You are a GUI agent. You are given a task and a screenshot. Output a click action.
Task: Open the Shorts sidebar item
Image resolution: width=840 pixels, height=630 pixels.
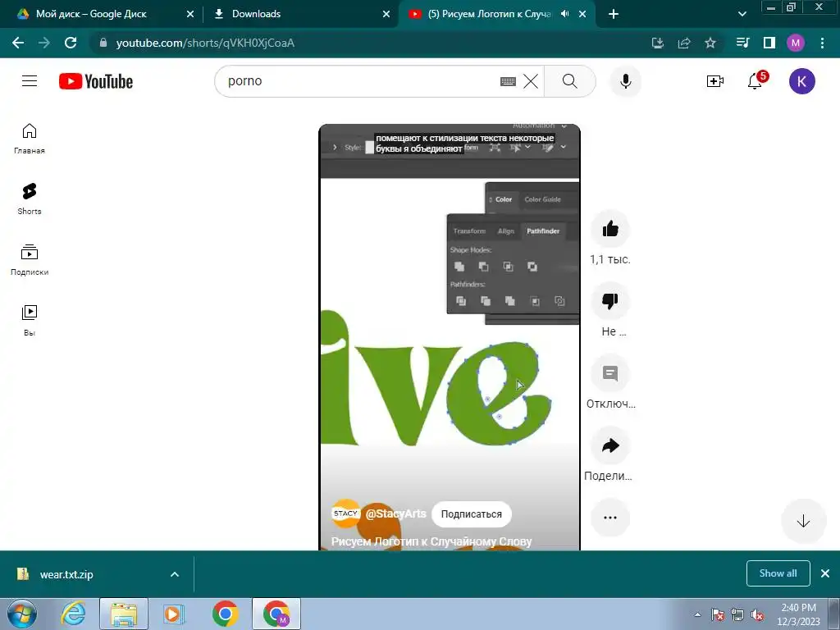[x=30, y=199]
